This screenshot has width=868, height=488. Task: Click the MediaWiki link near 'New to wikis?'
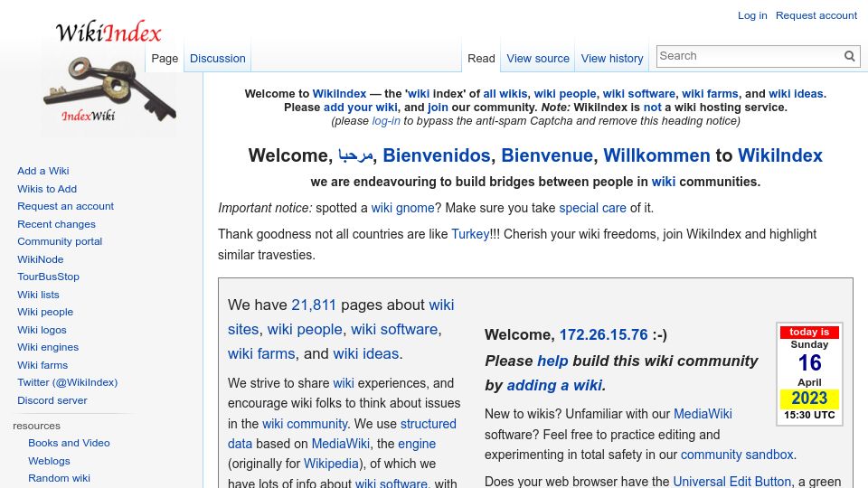(x=703, y=414)
